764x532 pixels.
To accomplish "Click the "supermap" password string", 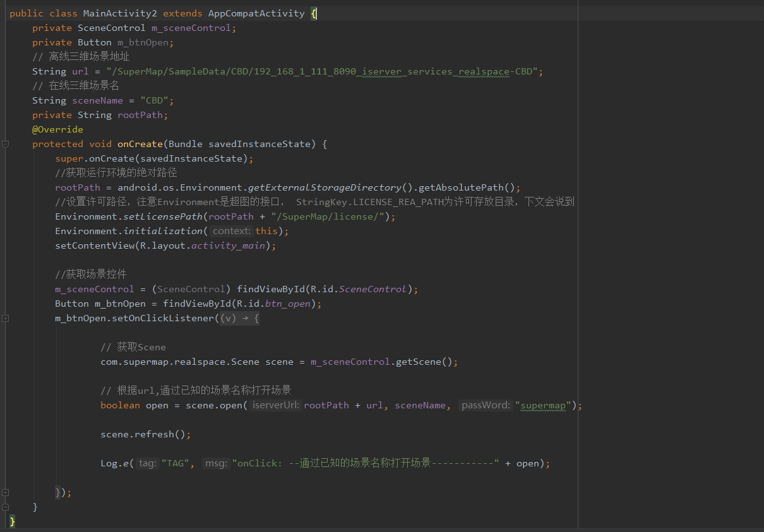I will tap(543, 405).
